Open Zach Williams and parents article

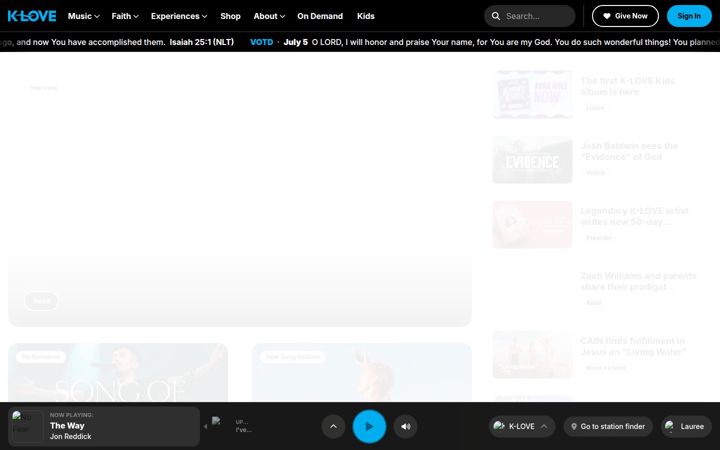coord(638,281)
